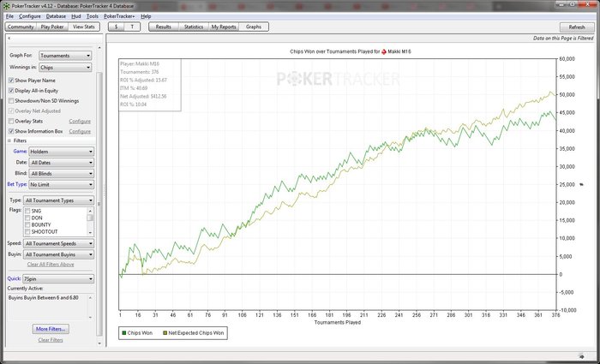Viewport: 600px width, 364px height.
Task: Click the Net Expected Chips Won legend swatch
Action: [165, 333]
